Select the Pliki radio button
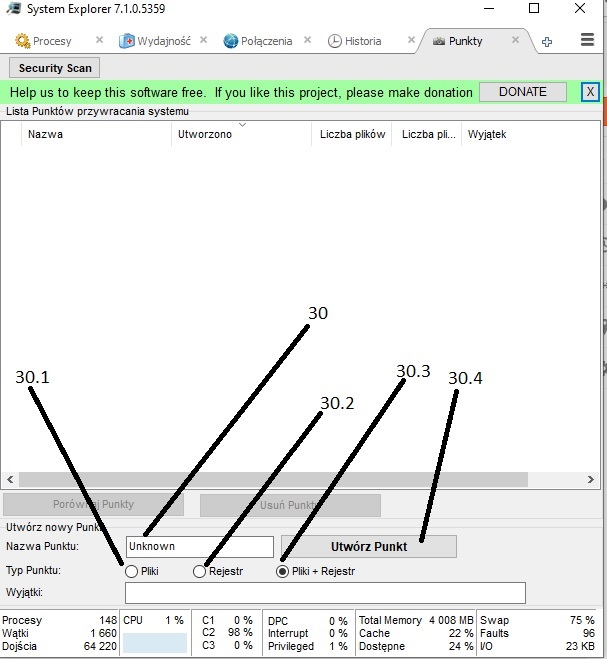This screenshot has width=607, height=659. (x=132, y=571)
